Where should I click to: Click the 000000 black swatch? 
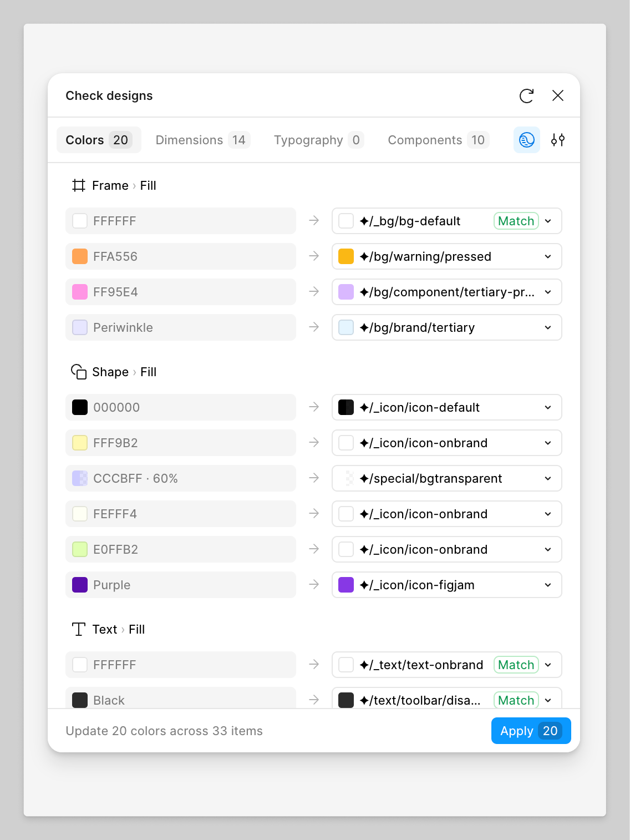click(80, 407)
